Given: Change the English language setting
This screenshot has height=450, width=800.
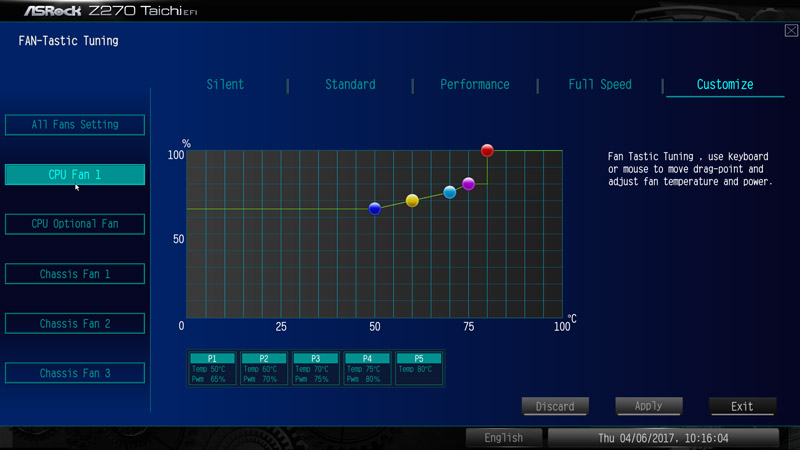Looking at the screenshot, I should pyautogui.click(x=504, y=438).
